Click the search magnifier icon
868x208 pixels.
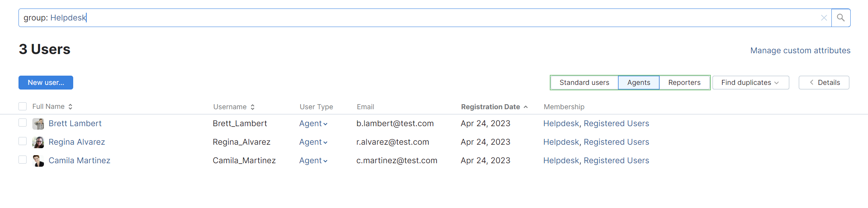point(841,18)
